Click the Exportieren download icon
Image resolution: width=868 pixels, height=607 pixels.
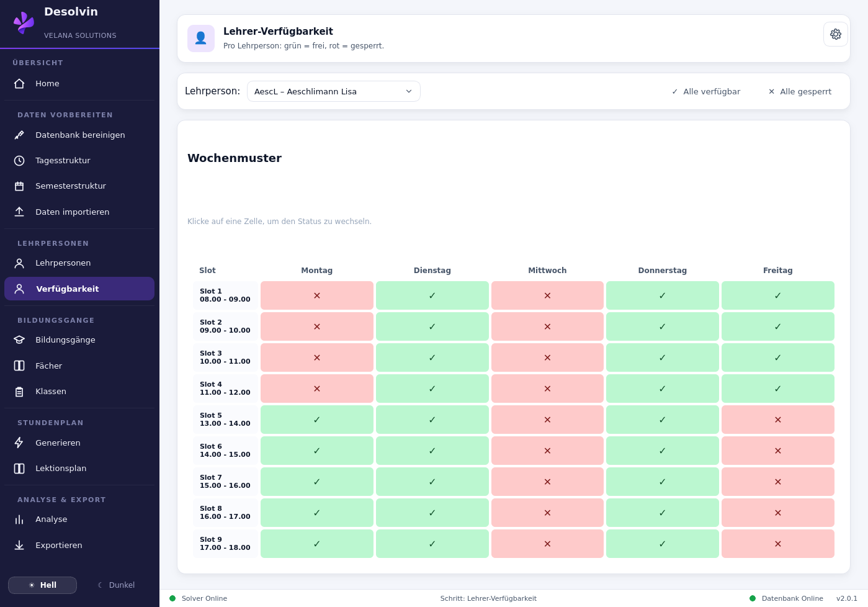point(19,545)
